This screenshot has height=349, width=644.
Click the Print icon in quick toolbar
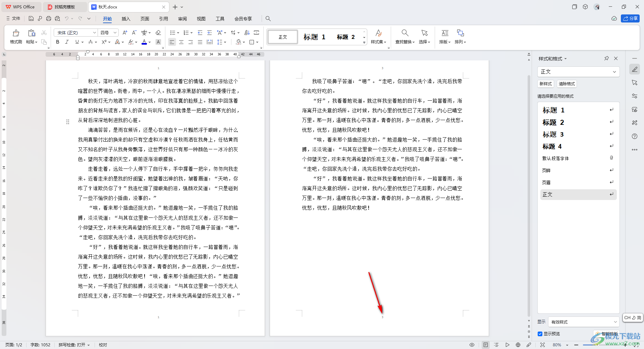point(49,18)
